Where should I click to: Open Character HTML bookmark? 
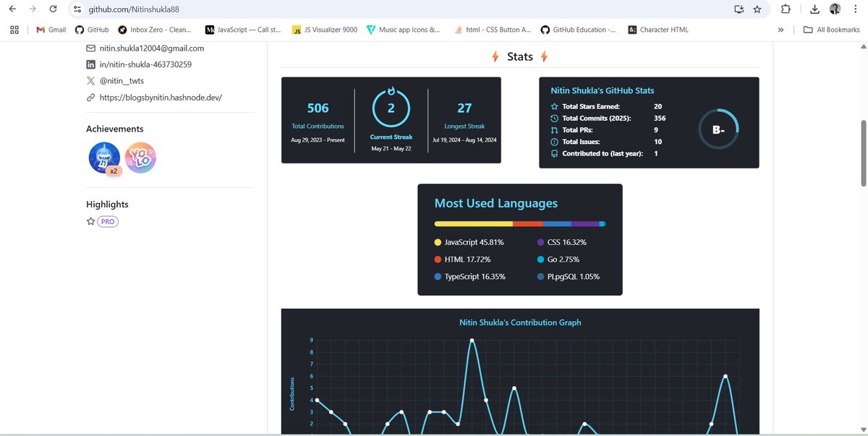(x=658, y=30)
